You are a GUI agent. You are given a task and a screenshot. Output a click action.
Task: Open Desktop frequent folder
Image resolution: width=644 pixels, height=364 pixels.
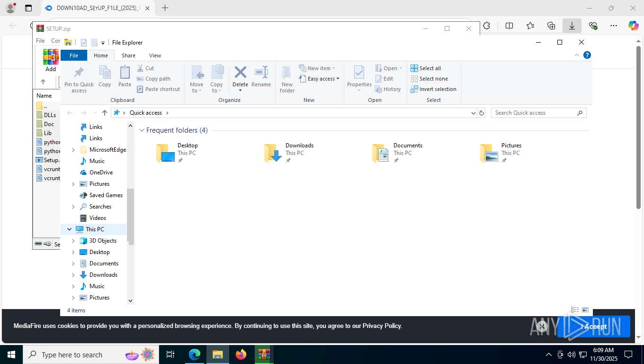177,153
